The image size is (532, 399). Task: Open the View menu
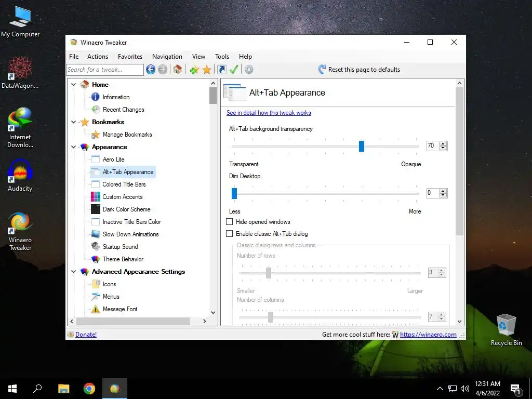198,57
